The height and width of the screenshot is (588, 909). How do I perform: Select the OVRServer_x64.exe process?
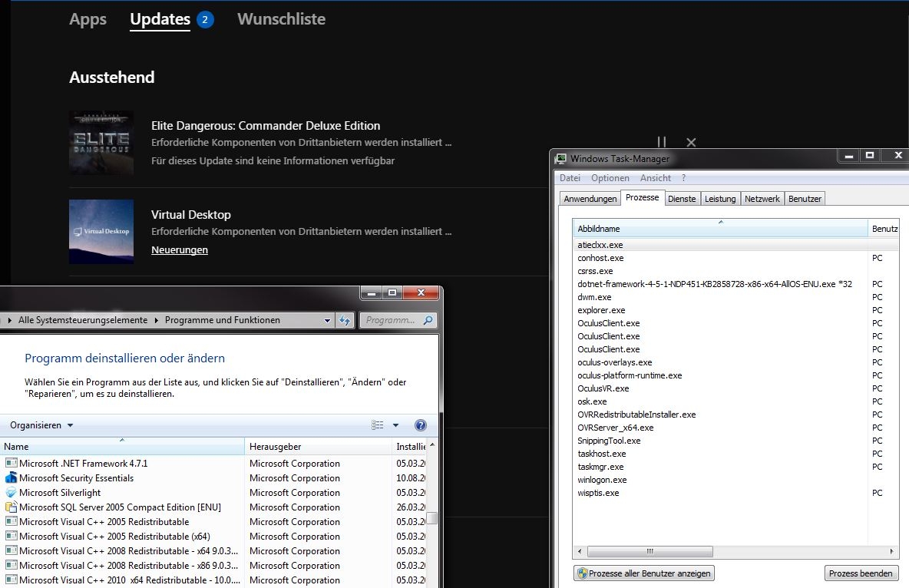tap(615, 428)
